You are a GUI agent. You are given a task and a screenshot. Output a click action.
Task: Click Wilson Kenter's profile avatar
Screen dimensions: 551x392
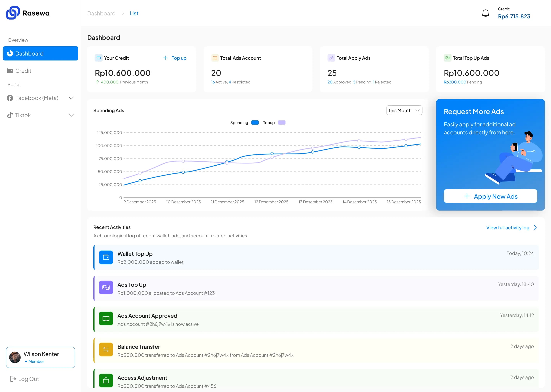point(15,357)
